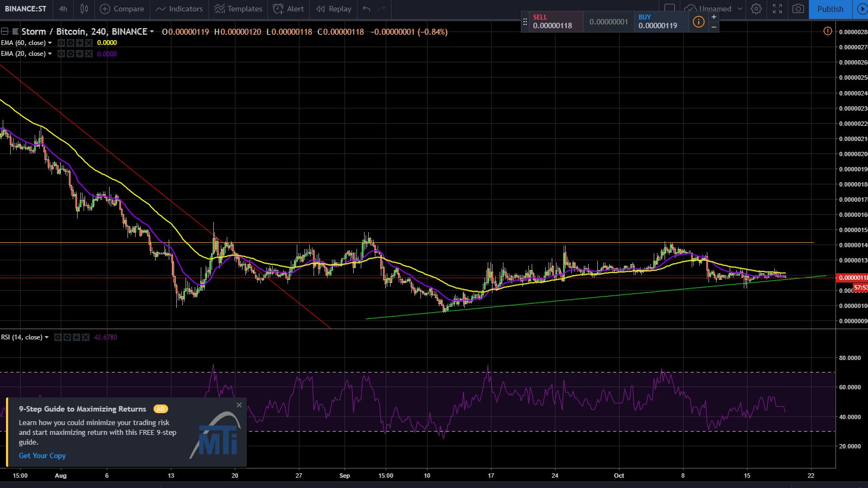
Task: Remove the EMA 20 indicator
Action: point(89,54)
